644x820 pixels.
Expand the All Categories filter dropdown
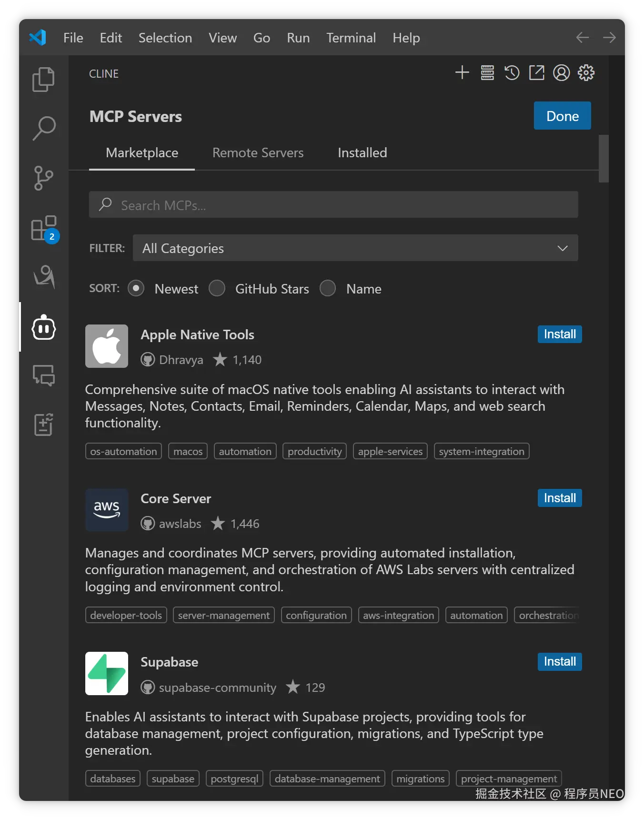click(x=355, y=248)
